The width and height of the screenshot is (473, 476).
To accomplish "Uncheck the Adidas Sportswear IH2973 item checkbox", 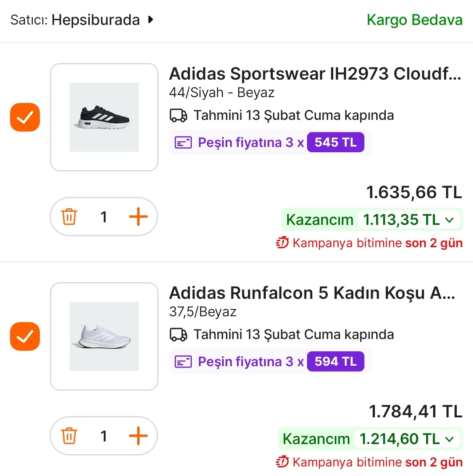I will 25,117.
